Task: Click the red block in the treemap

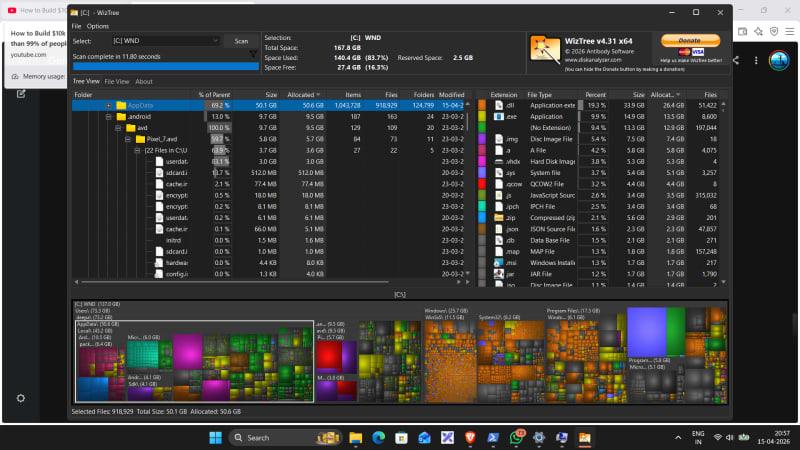Action: [329, 356]
